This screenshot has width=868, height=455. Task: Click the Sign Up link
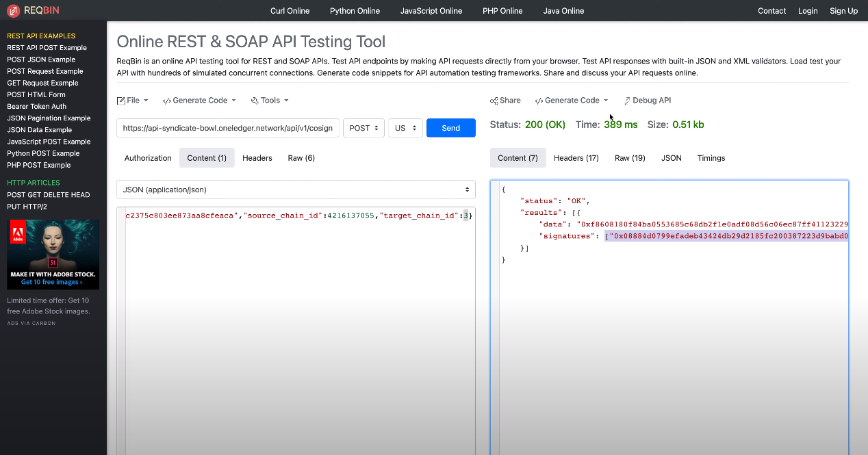pos(843,11)
